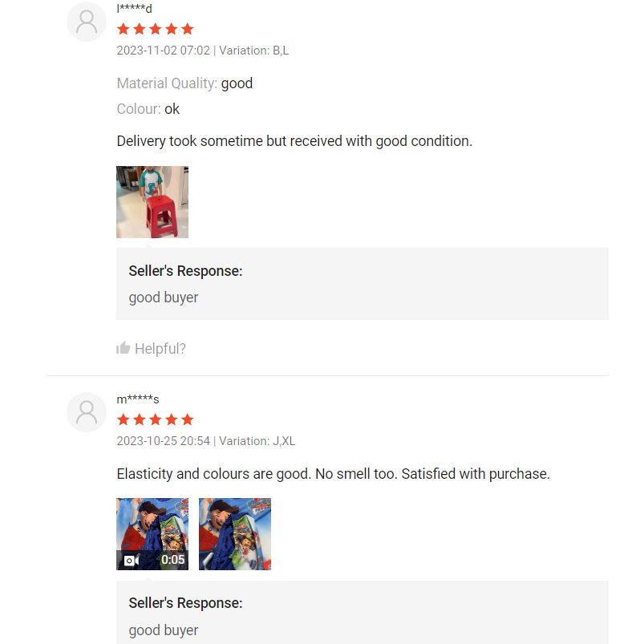
Task: Click fifth star of m*****s's rating
Action: coord(188,419)
